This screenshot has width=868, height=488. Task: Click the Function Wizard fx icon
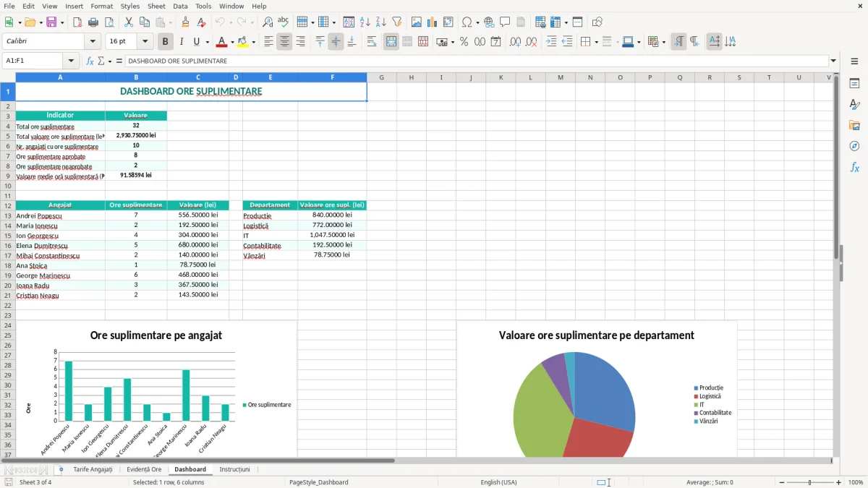click(x=90, y=61)
